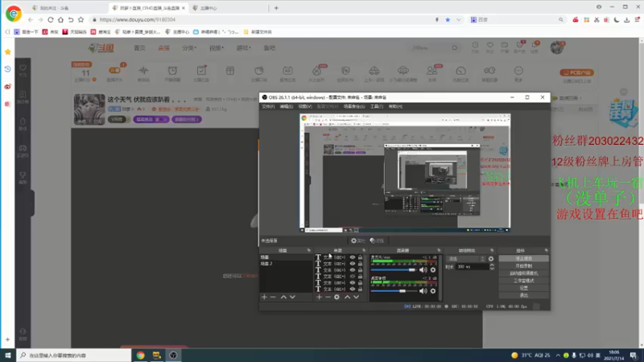Click 开始录制 button in OBS controls
This screenshot has width=644, height=362.
524,266
